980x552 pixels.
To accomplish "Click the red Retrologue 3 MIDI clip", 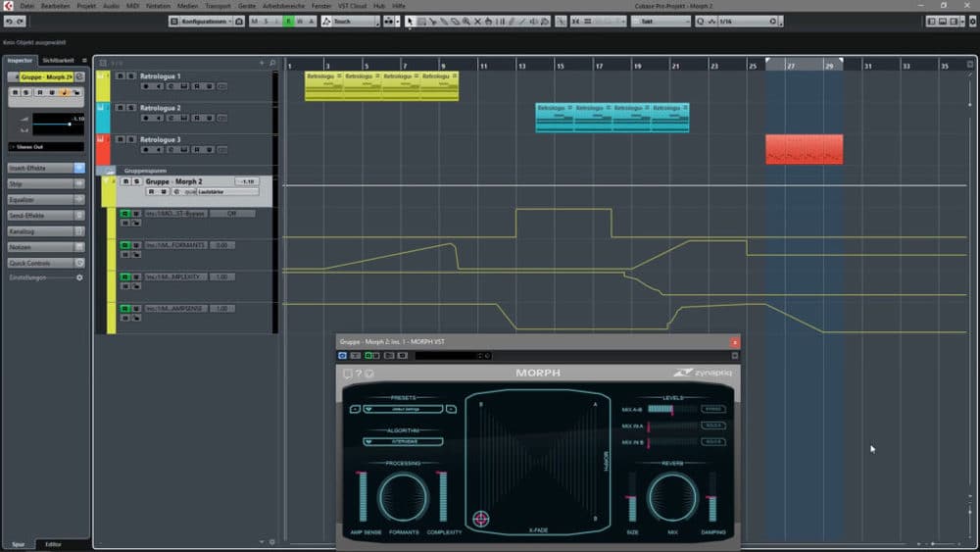I will [x=805, y=149].
